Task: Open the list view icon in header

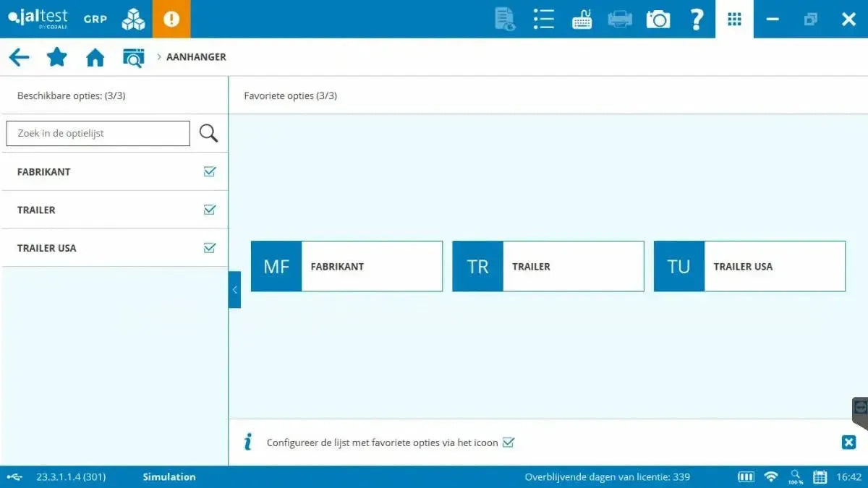Action: click(x=543, y=19)
